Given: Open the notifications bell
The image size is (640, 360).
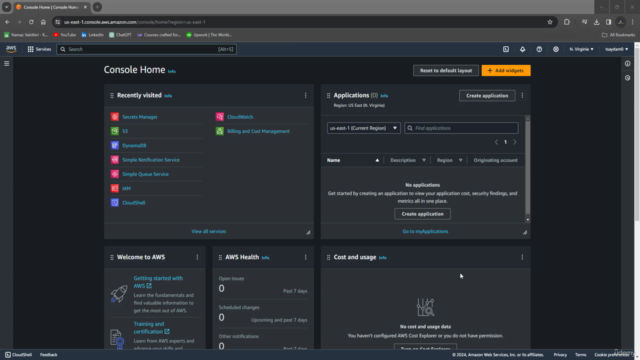Looking at the screenshot, I should click(x=522, y=49).
